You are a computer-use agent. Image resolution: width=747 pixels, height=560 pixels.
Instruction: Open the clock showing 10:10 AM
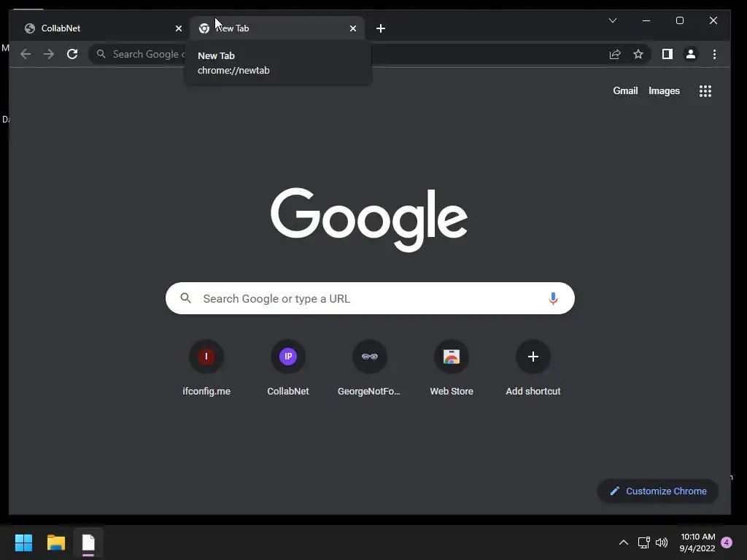[697, 542]
